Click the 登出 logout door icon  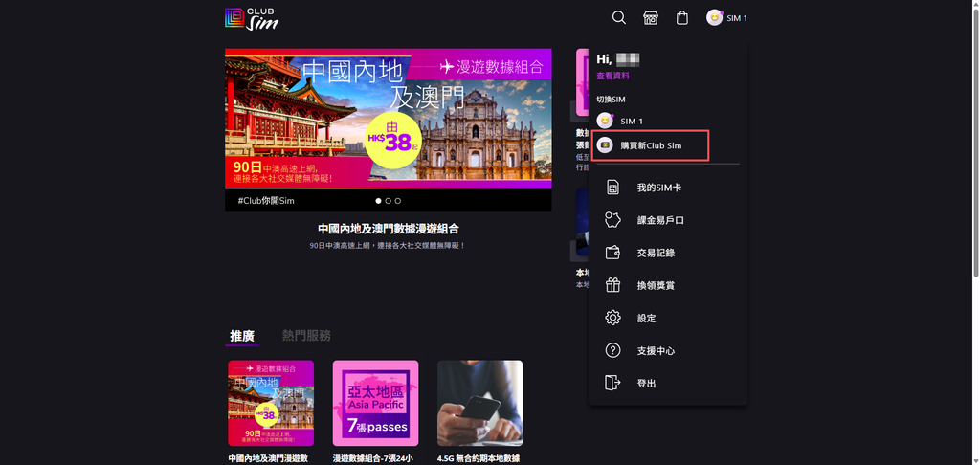613,383
